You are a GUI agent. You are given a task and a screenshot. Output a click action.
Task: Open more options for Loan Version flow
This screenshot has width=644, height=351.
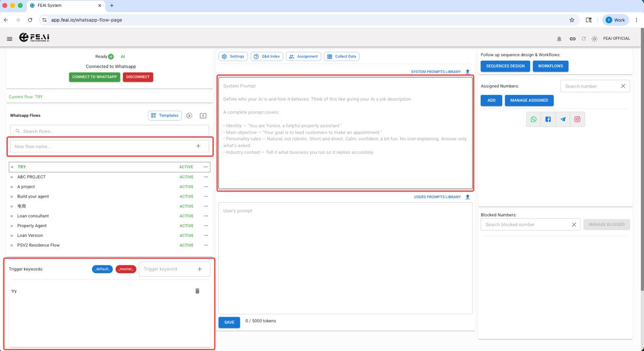[x=205, y=235]
